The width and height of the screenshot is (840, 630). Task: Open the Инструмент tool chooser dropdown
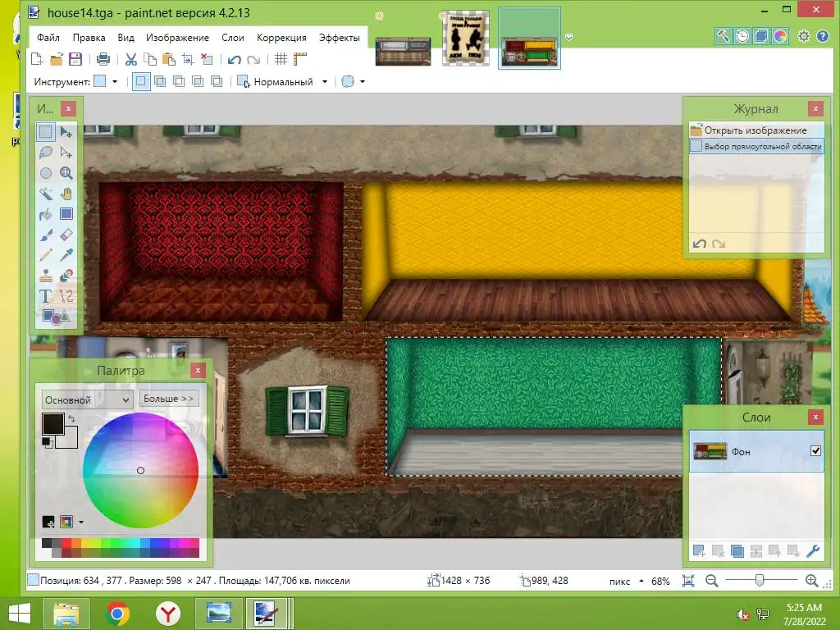(x=106, y=81)
